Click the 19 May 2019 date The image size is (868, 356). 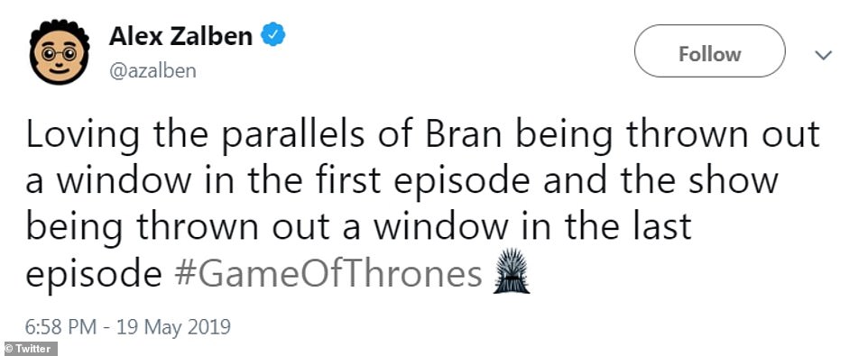point(173,328)
